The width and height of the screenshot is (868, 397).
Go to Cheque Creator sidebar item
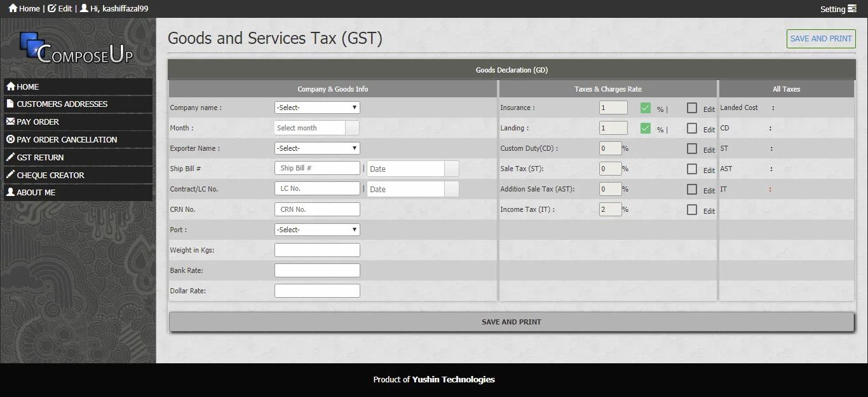click(x=50, y=175)
